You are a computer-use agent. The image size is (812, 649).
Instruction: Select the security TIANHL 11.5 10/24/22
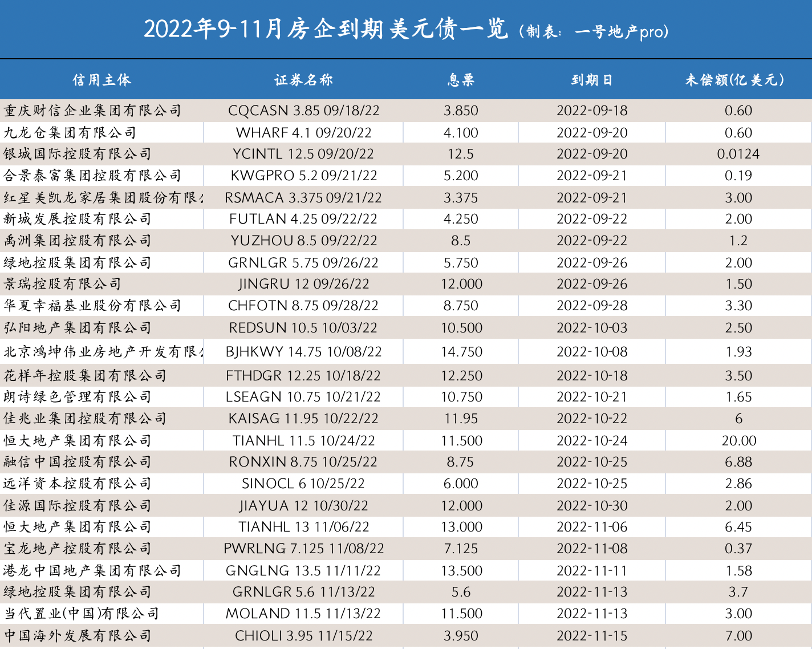pos(303,441)
